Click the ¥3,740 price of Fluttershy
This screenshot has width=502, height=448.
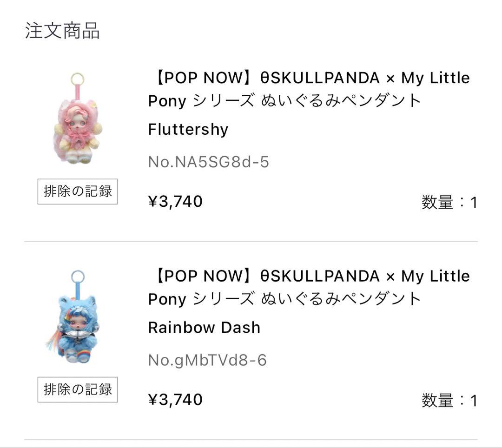[175, 202]
